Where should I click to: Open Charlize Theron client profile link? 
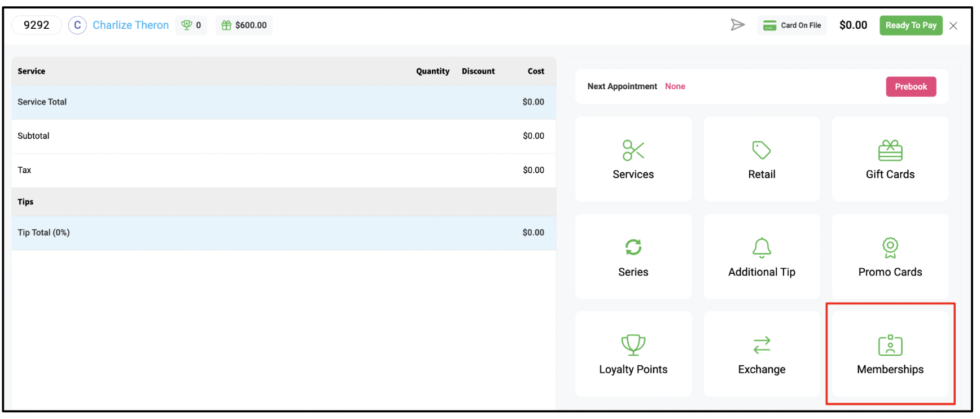coord(130,25)
